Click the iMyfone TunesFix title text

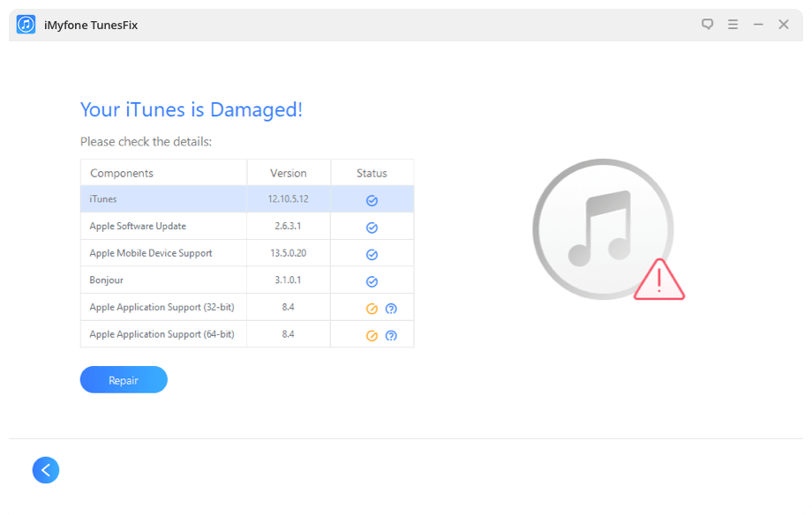click(91, 25)
